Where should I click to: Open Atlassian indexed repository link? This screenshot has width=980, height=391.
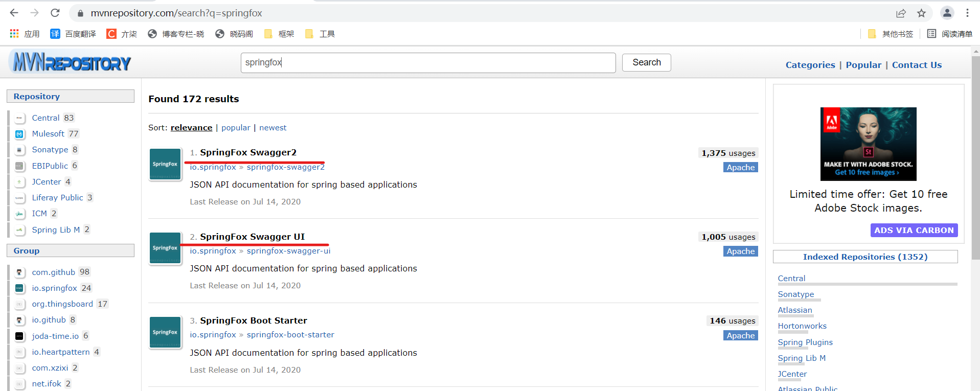click(x=794, y=310)
